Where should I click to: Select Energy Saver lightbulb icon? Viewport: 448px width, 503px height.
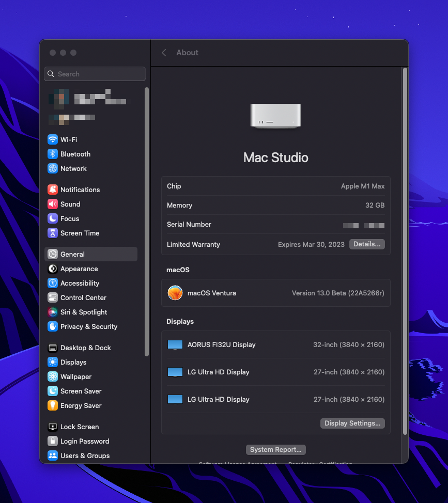(53, 405)
